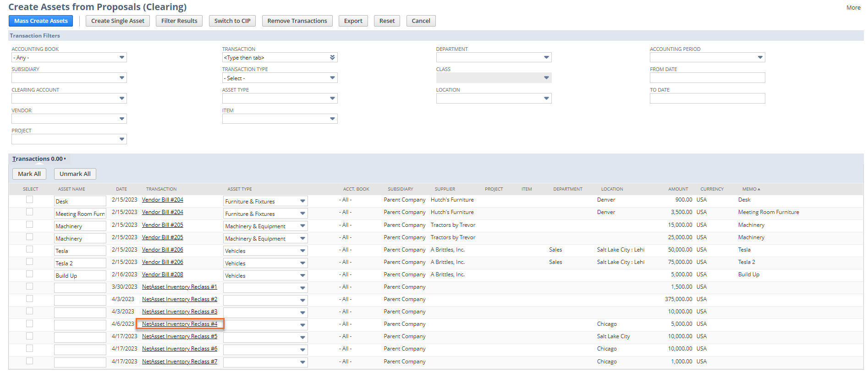Select the Meeting Room Furniture row checkbox
This screenshot has height=373, width=868.
click(30, 212)
